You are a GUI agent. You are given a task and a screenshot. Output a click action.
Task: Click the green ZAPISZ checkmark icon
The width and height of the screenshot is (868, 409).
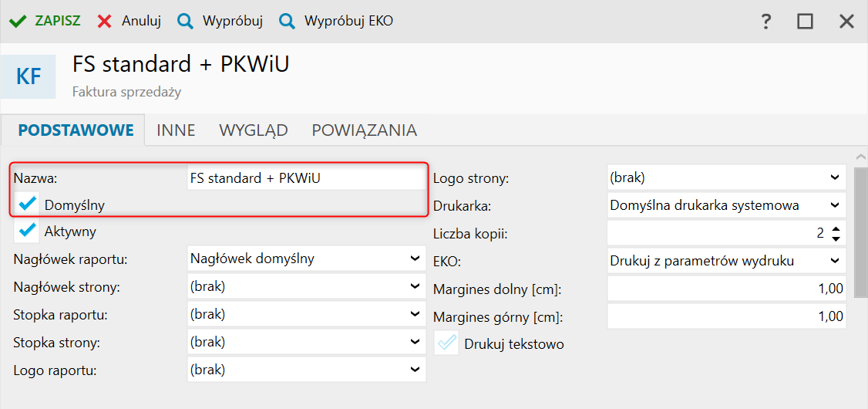[x=19, y=22]
